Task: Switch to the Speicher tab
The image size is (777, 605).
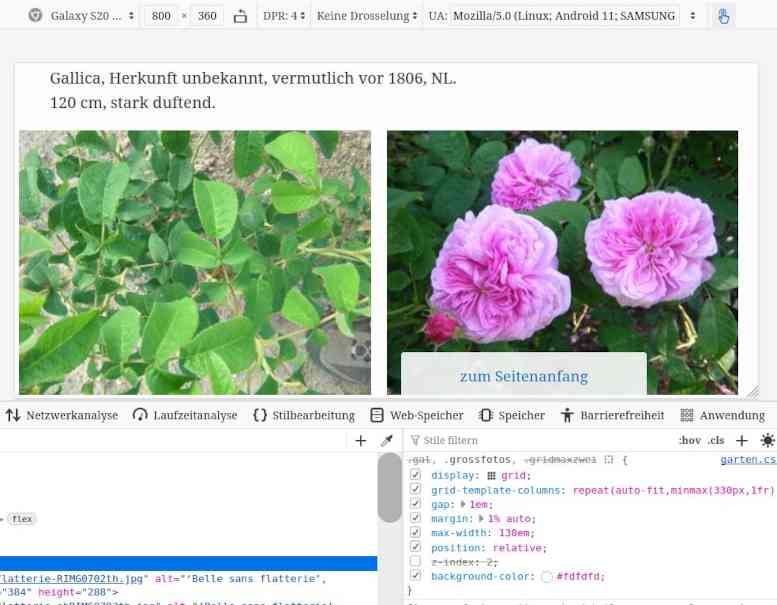Action: (x=512, y=415)
